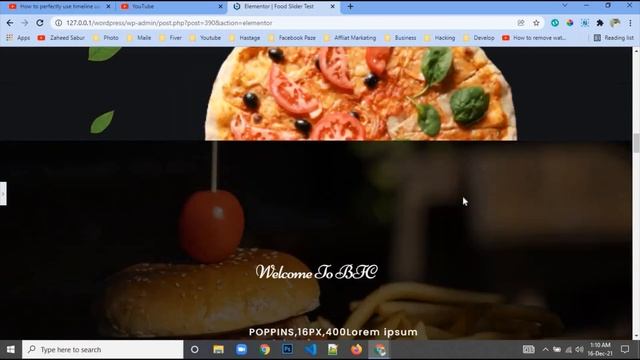
Task: Open Photoshop from the taskbar
Action: (287, 349)
